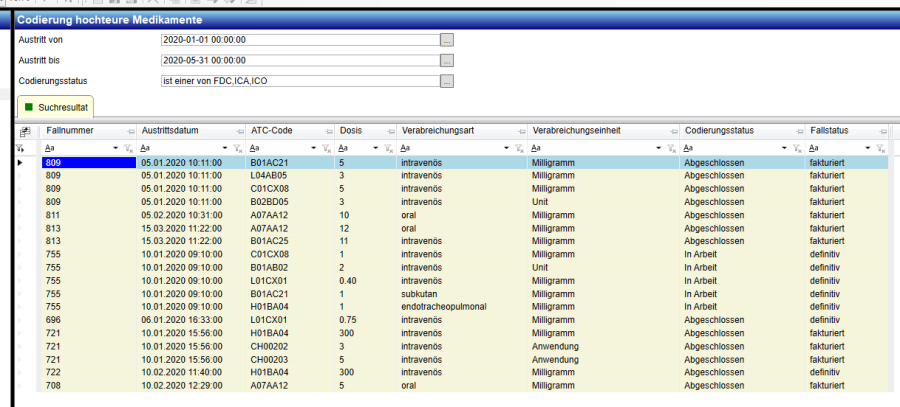Open selection button for Codierungsstatus field
This screenshot has width=900, height=407.
pyautogui.click(x=447, y=81)
